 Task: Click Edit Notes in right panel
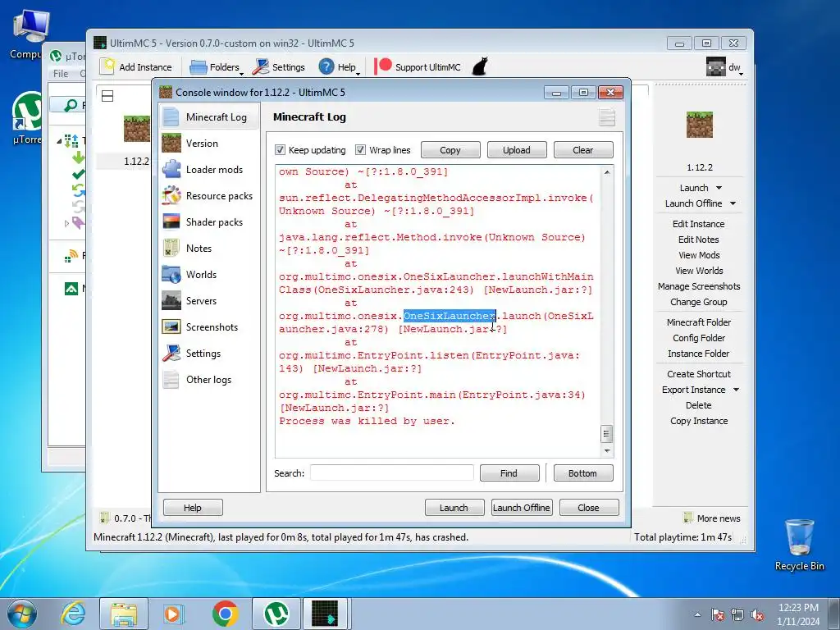point(699,240)
